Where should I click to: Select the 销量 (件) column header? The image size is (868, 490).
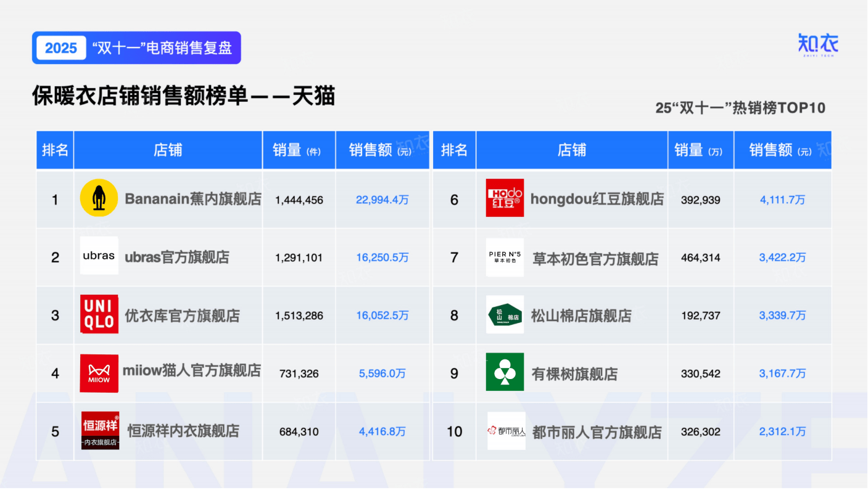299,150
